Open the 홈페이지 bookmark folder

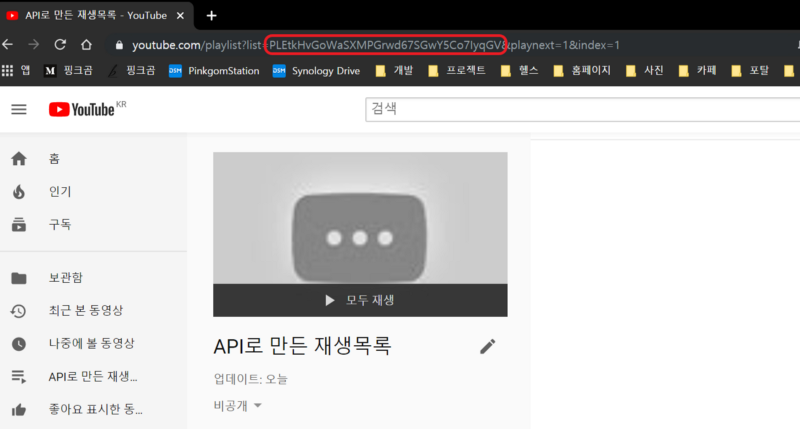point(582,70)
